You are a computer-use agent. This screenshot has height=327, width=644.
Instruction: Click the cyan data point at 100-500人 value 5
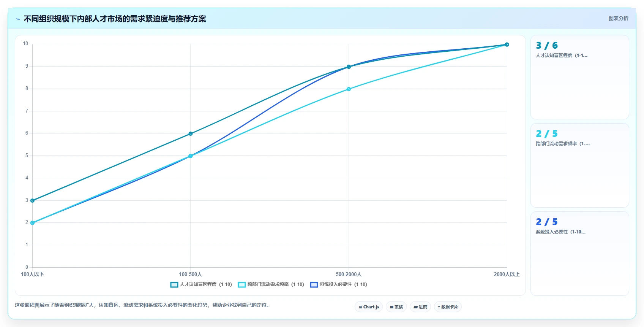pyautogui.click(x=191, y=156)
